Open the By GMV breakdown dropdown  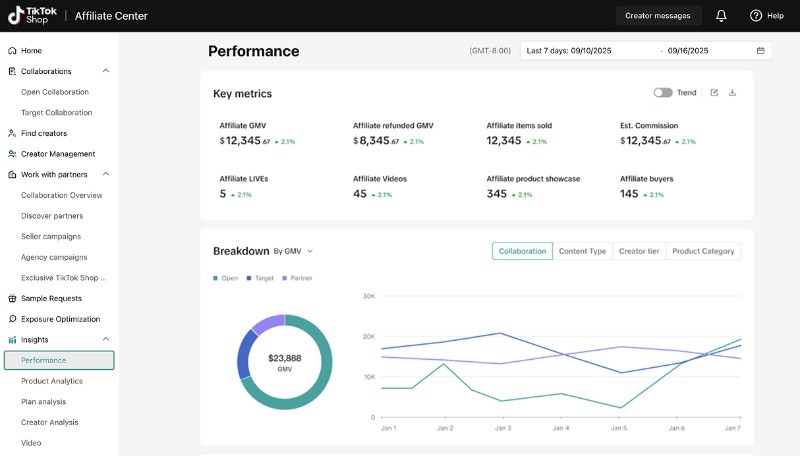293,251
